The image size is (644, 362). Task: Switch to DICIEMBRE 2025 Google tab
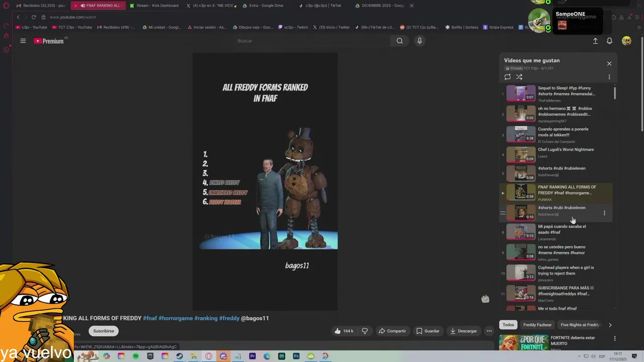pyautogui.click(x=379, y=6)
